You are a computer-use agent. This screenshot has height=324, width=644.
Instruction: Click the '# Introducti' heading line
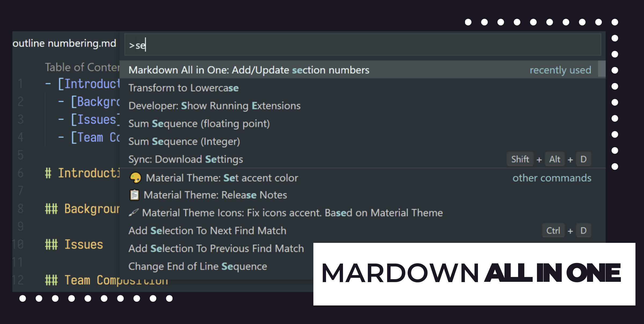[82, 173]
